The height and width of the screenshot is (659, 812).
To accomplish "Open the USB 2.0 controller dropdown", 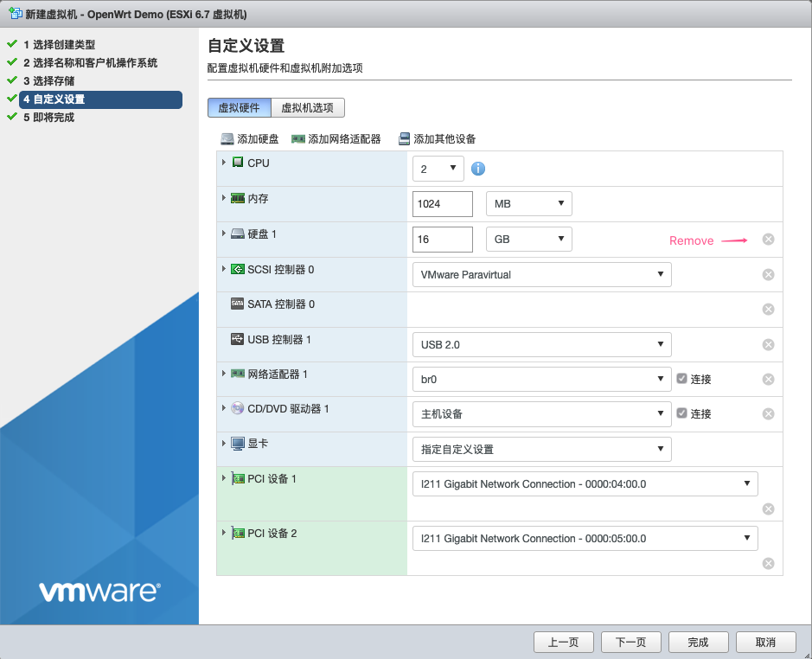I will pos(541,344).
